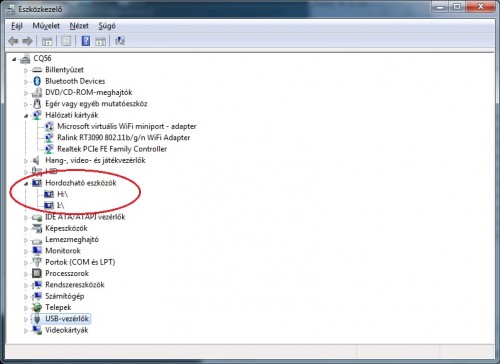
Task: Click the I:\ portable device icon
Action: click(x=49, y=205)
